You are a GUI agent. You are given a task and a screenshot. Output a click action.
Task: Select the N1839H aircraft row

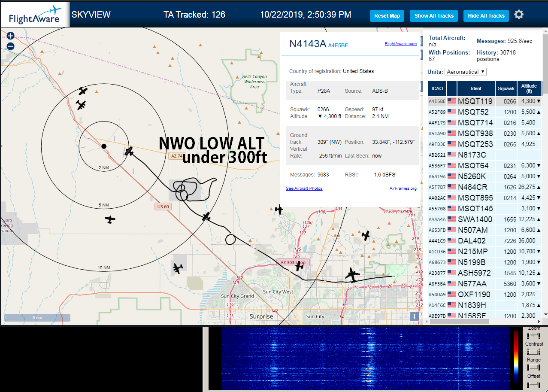[x=485, y=305]
